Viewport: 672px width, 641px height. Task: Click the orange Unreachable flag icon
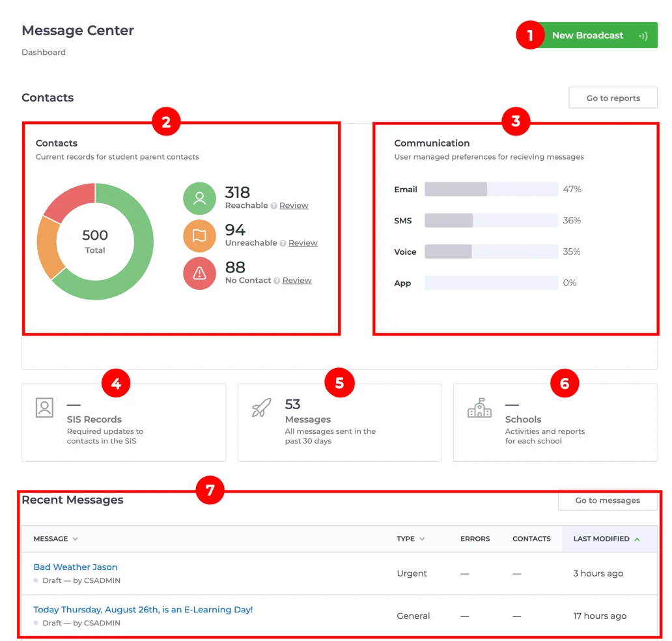click(x=199, y=236)
